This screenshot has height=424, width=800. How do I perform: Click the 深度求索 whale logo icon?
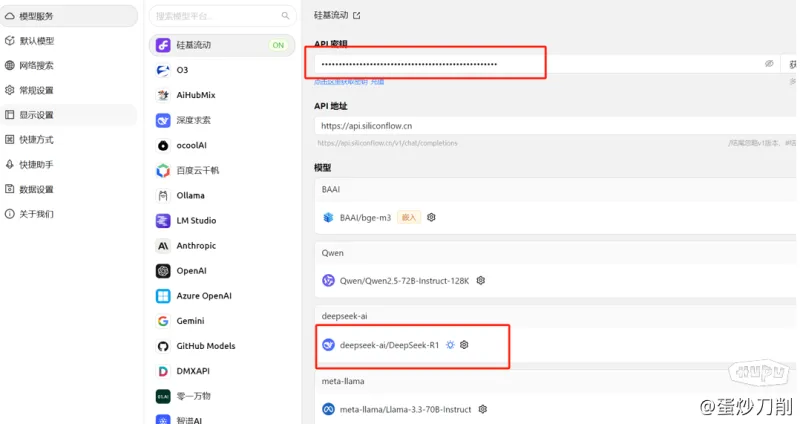[x=163, y=120]
